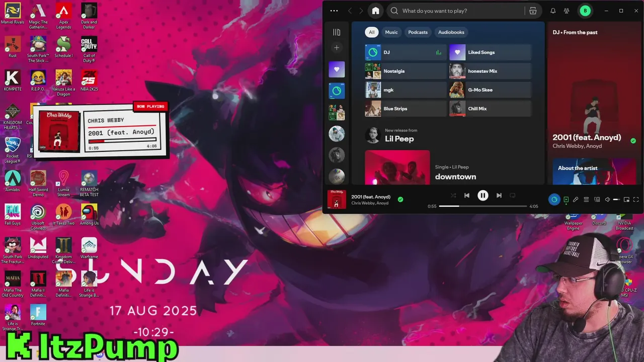Select the Music filter chip

click(x=391, y=32)
